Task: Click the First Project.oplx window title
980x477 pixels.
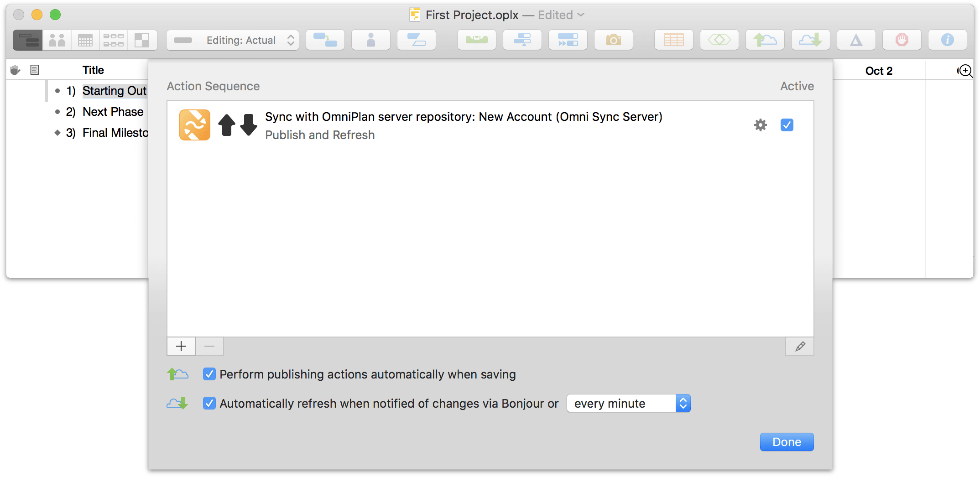Action: [x=472, y=15]
